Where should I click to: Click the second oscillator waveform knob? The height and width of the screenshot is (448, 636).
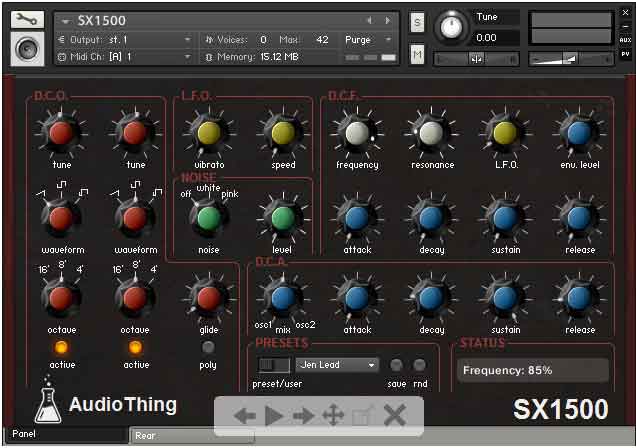(135, 218)
